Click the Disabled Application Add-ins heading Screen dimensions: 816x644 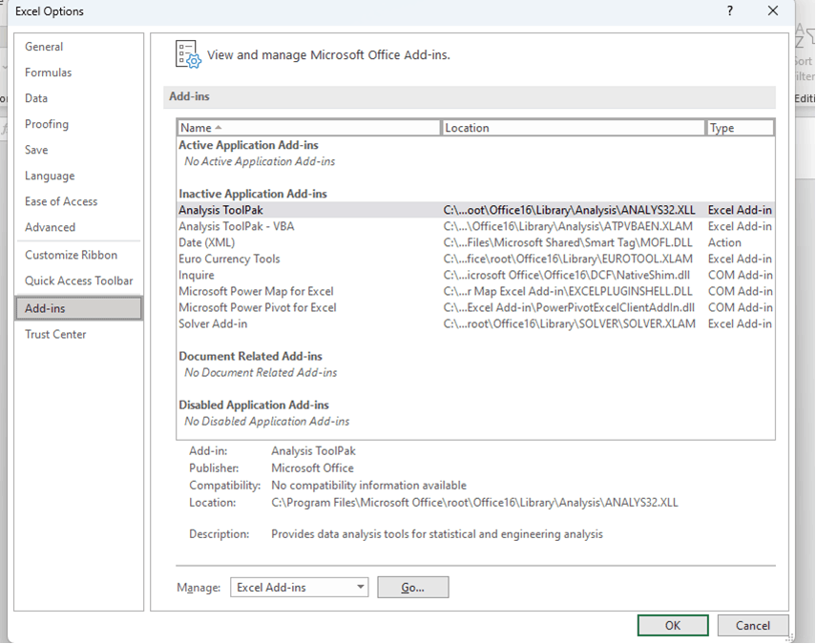(x=254, y=405)
